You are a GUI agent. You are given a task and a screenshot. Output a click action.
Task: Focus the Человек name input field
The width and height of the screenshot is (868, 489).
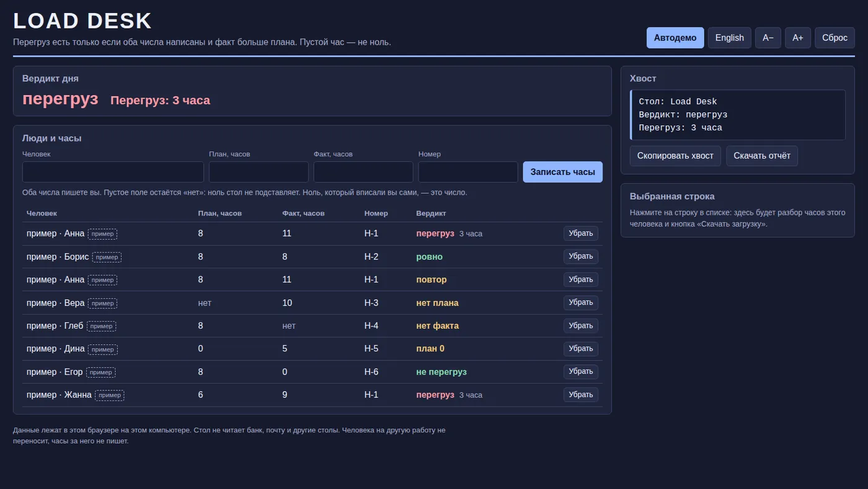click(x=113, y=172)
